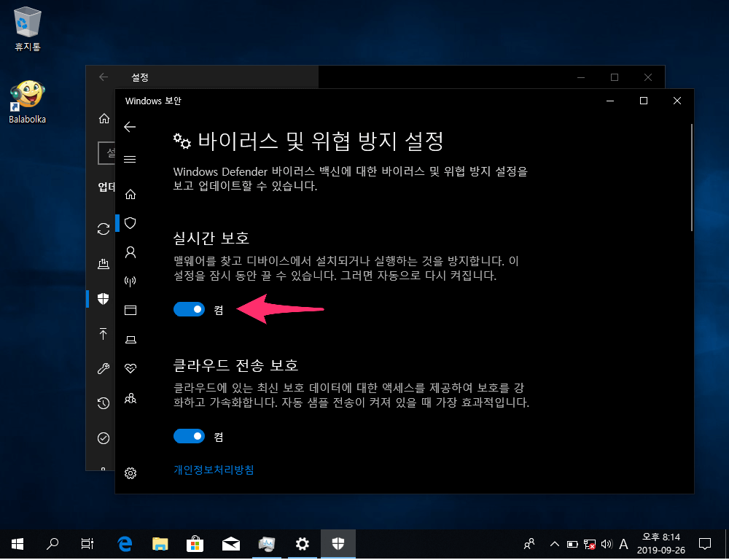
Task: Open the 개인정보처리방침 link
Action: [214, 470]
